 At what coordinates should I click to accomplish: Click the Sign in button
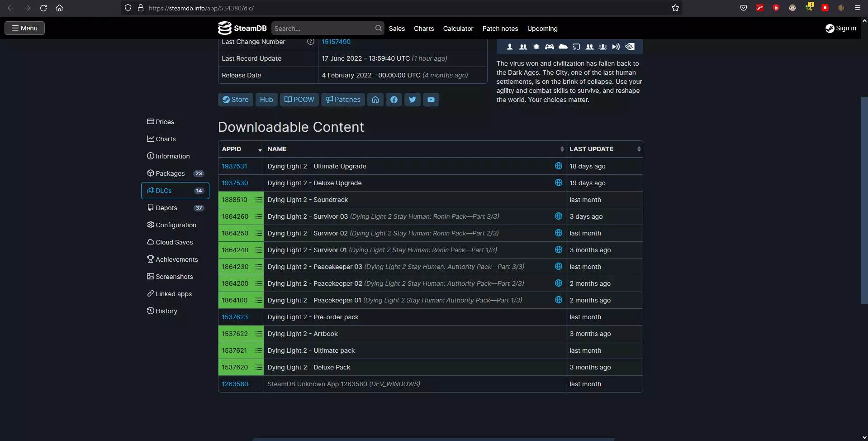[x=841, y=28]
